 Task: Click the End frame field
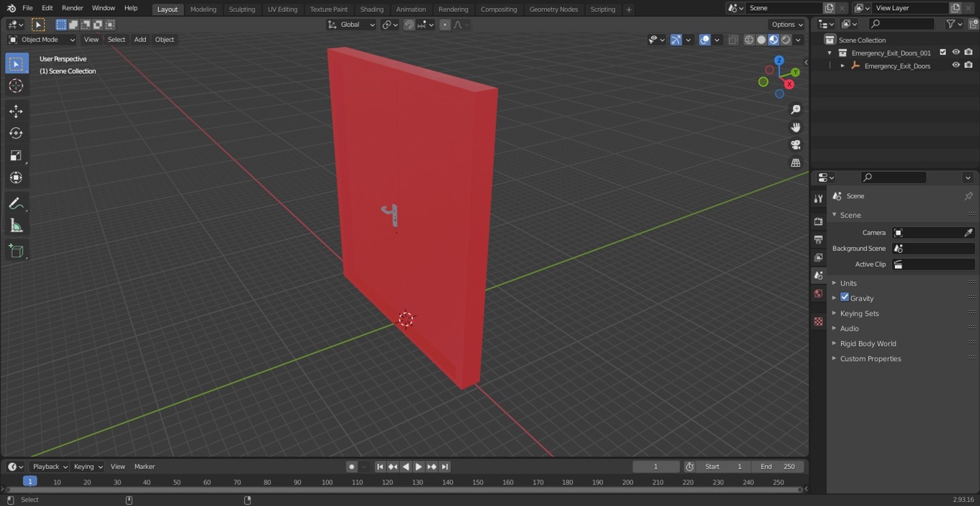777,467
